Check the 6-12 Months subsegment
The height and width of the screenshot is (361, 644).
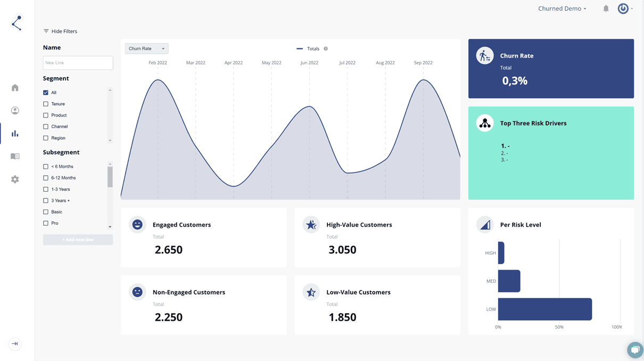(x=46, y=178)
